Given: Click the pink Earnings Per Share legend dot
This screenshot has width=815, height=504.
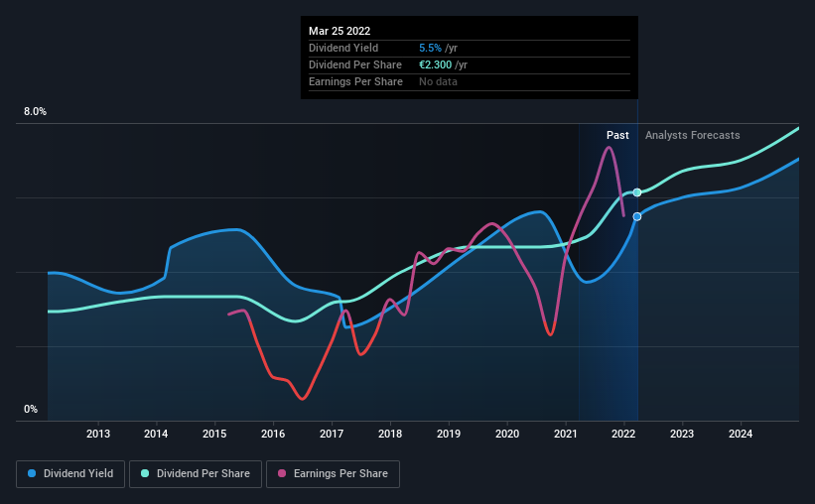Looking at the screenshot, I should coord(282,473).
